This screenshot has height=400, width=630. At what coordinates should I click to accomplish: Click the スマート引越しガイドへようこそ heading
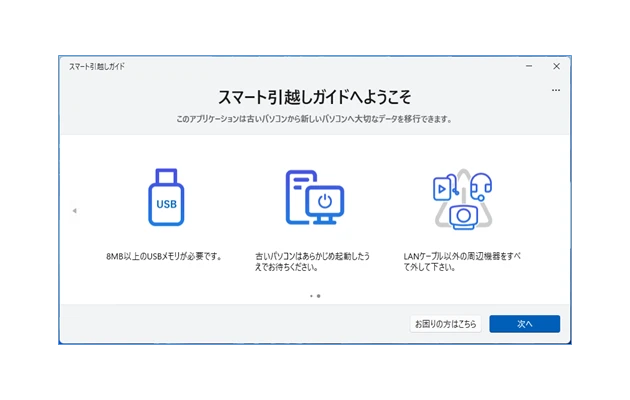pyautogui.click(x=314, y=97)
